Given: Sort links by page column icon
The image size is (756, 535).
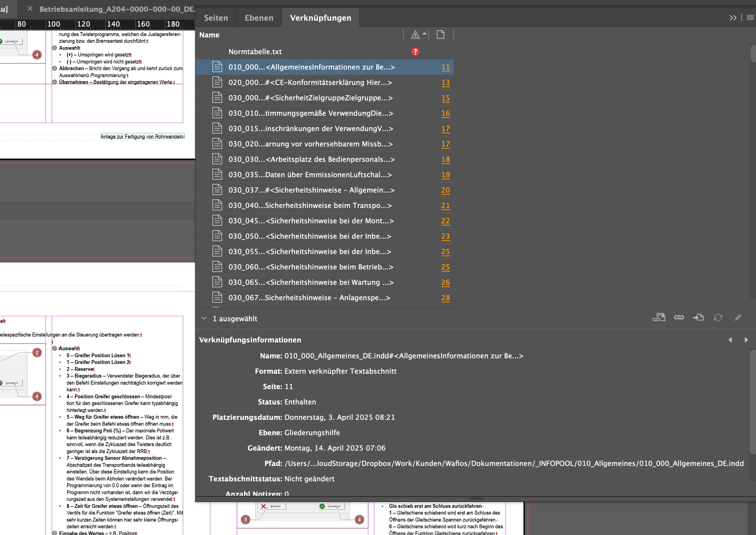Looking at the screenshot, I should (440, 35).
